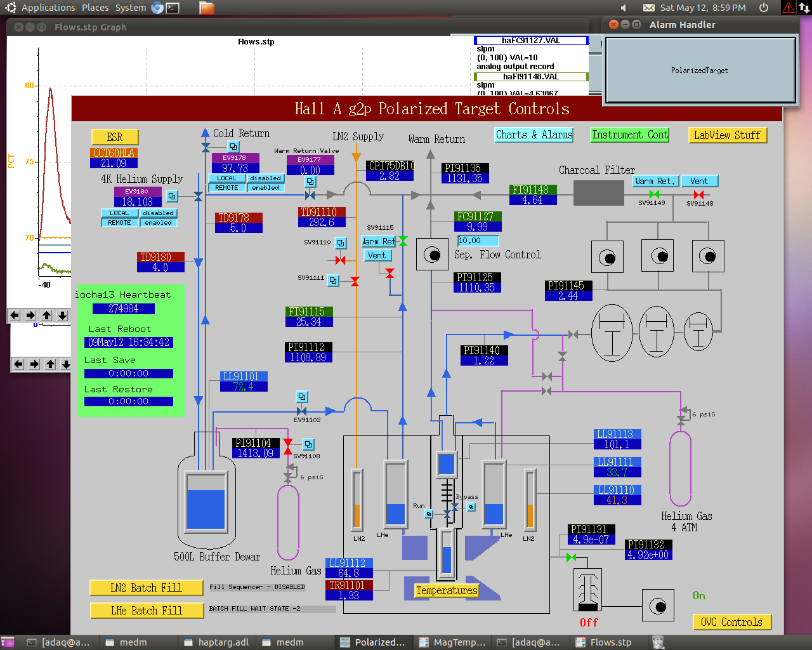The image size is (812, 650).
Task: Open the System menu
Action: click(131, 8)
